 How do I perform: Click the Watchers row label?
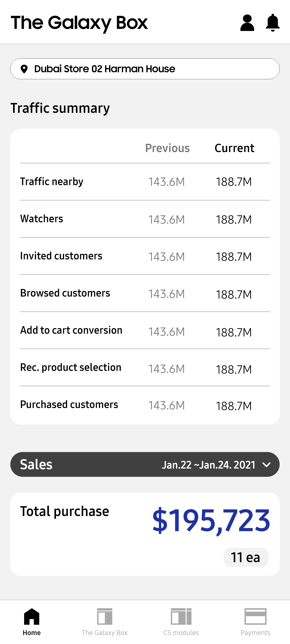click(42, 219)
